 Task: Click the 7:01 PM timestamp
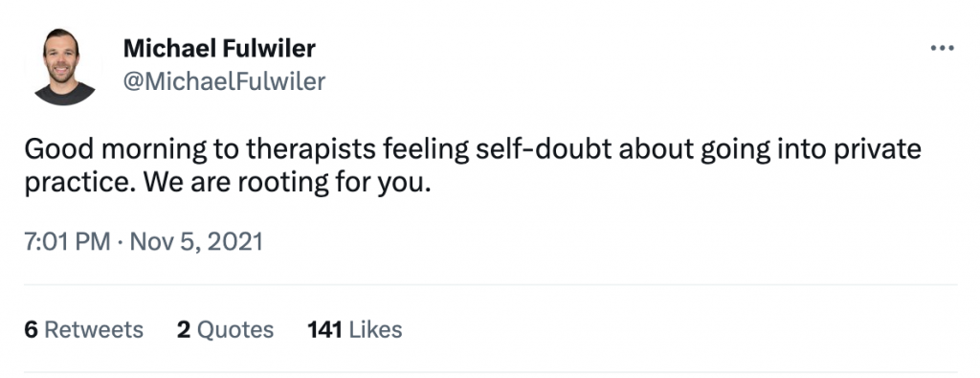(x=68, y=242)
